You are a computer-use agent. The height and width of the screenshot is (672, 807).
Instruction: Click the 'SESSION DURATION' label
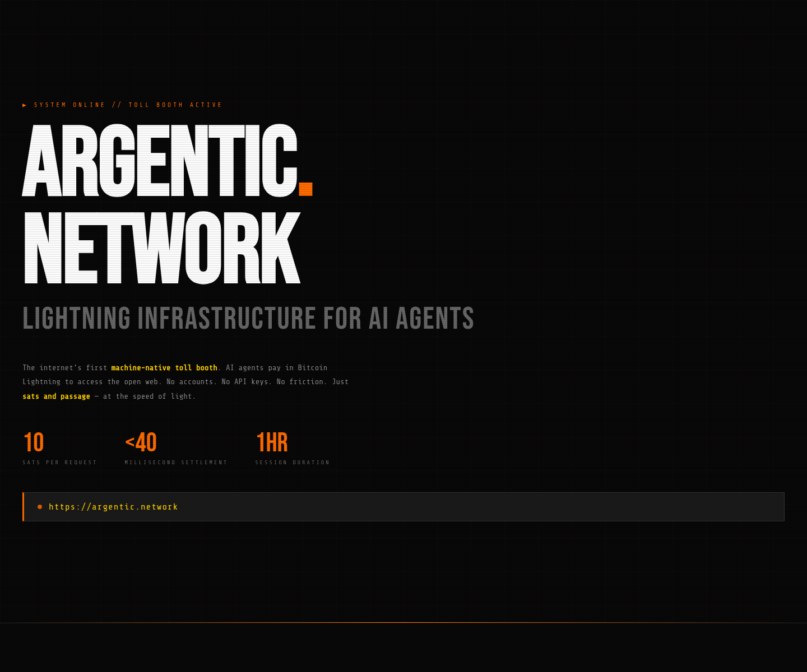[x=293, y=463]
